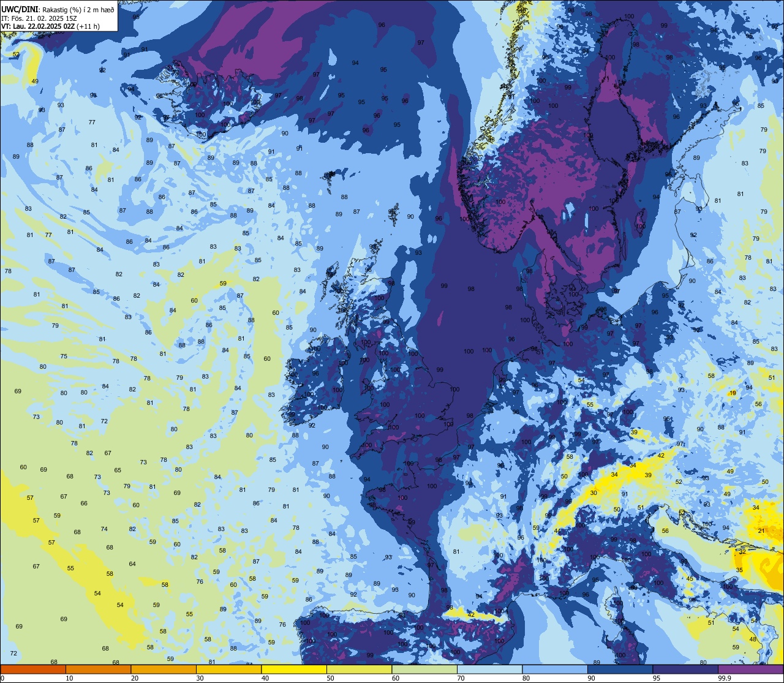Viewport: 784px width, 683px height.
Task: Click the 95–99.9 navy legend swatch
Action: tap(685, 669)
